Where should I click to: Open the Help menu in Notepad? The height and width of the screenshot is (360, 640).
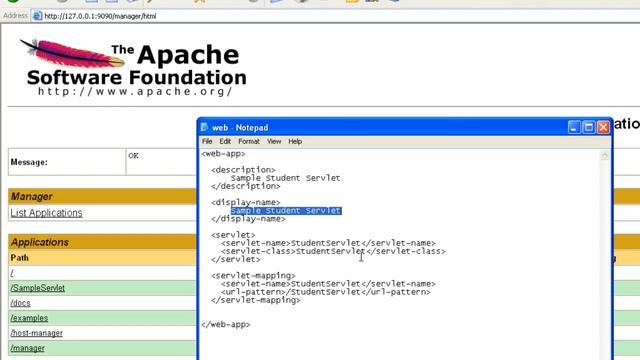[x=295, y=141]
